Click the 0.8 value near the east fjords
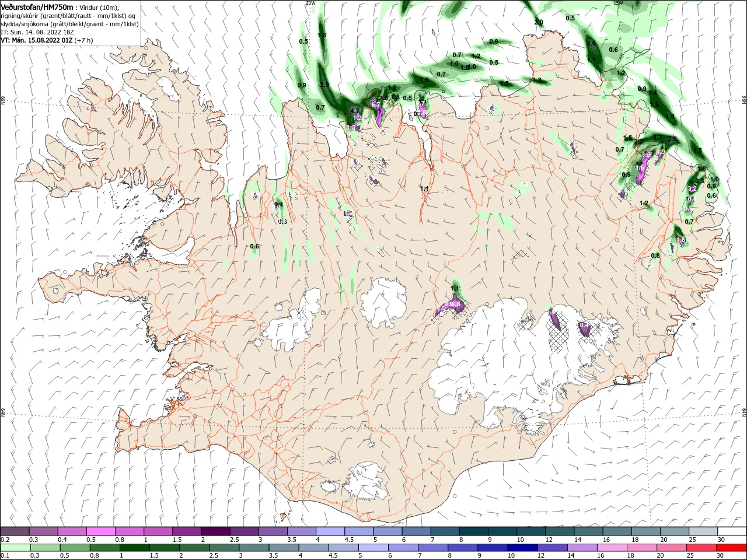 click(655, 256)
